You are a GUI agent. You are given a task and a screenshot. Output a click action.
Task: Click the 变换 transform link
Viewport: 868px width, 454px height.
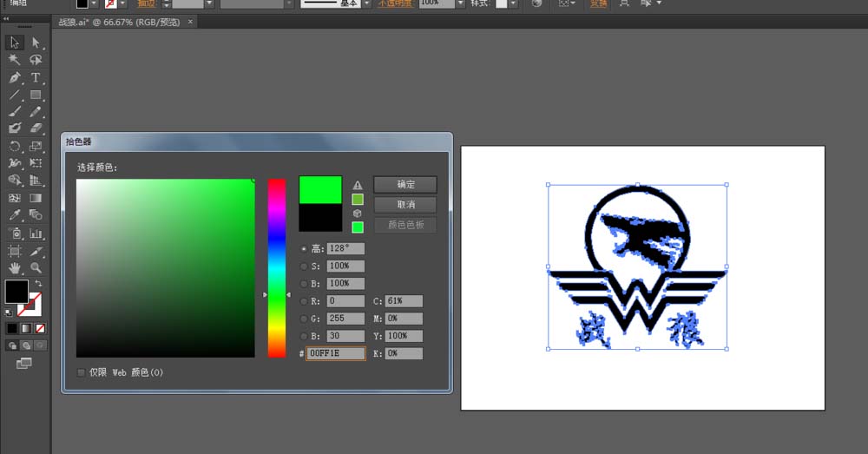pyautogui.click(x=598, y=3)
